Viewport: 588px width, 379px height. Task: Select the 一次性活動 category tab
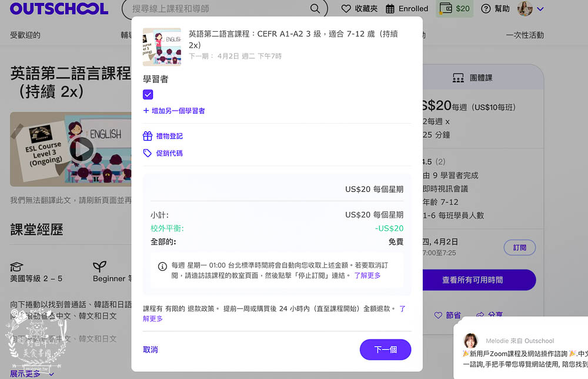(524, 35)
